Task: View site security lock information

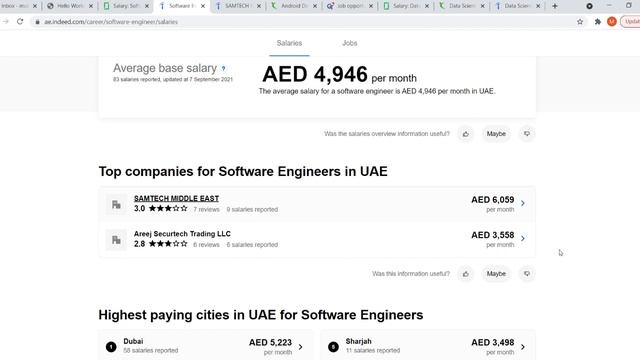Action: 37,22
